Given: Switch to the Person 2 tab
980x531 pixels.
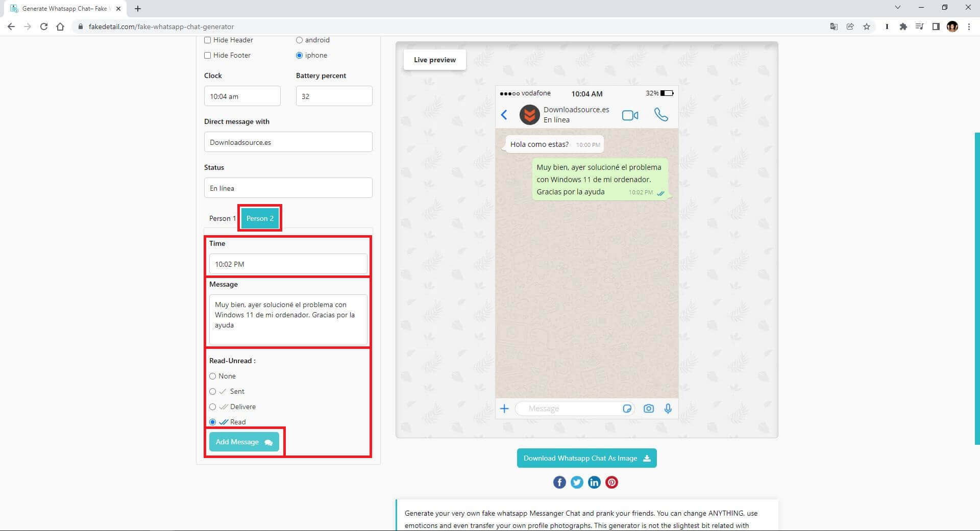Looking at the screenshot, I should pyautogui.click(x=260, y=218).
